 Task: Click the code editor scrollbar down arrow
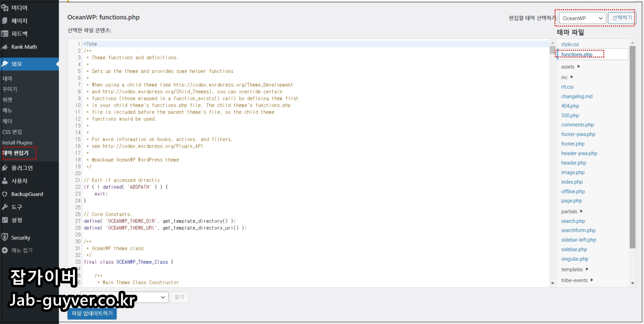(552, 283)
